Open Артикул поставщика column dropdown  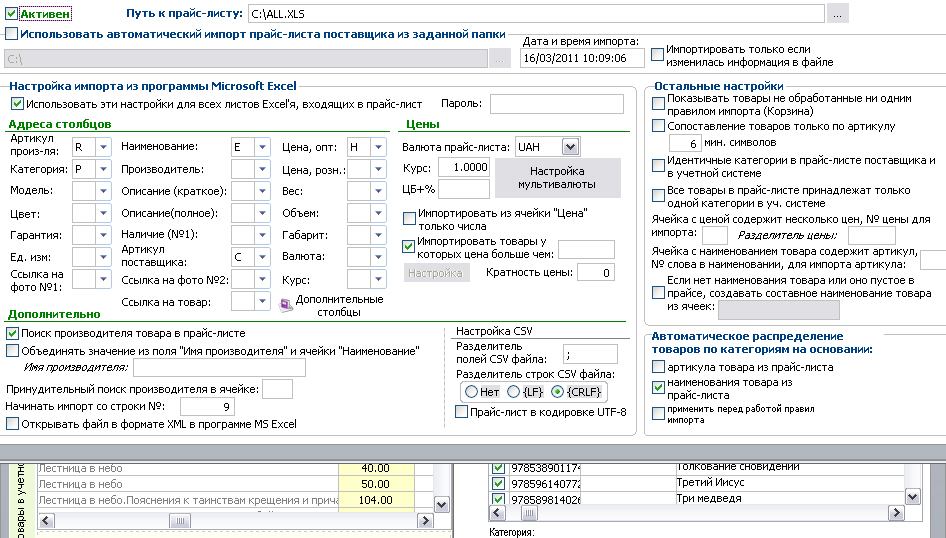pos(262,256)
